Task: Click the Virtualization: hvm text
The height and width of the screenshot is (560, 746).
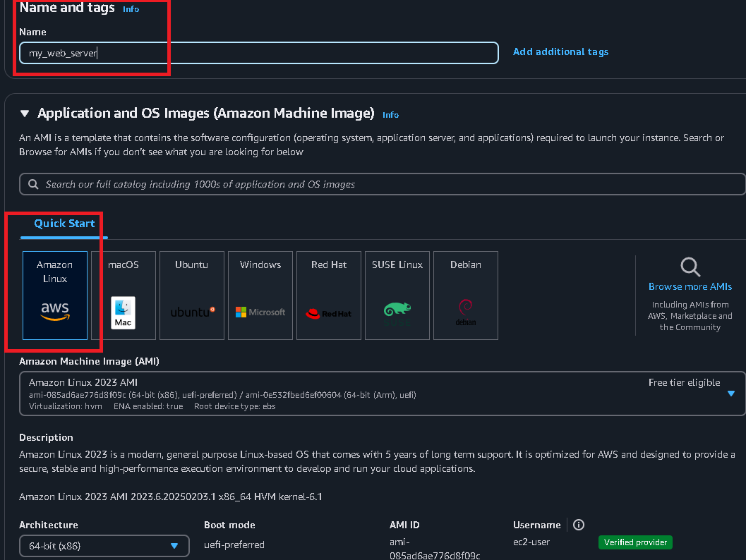Action: (x=65, y=406)
